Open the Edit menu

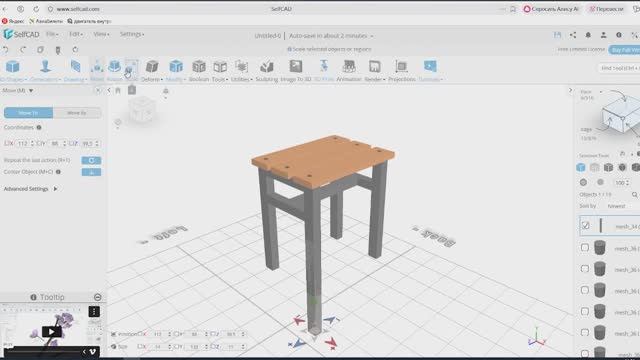click(x=76, y=34)
